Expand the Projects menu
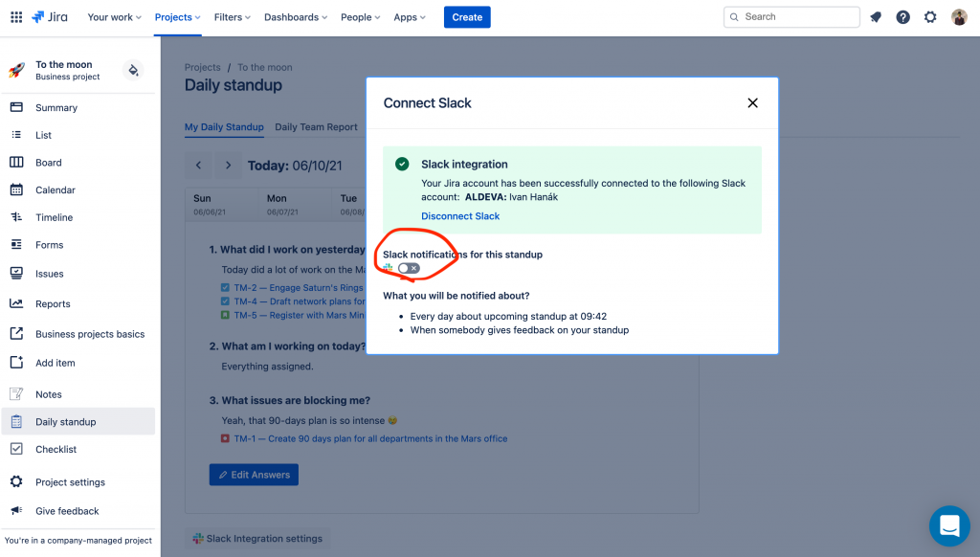Image resolution: width=980 pixels, height=557 pixels. pyautogui.click(x=177, y=17)
